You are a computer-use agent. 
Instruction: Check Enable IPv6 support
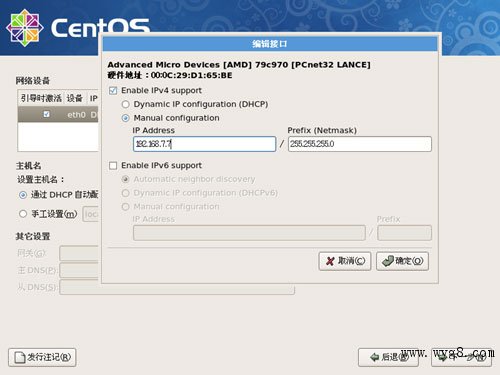pyautogui.click(x=113, y=166)
